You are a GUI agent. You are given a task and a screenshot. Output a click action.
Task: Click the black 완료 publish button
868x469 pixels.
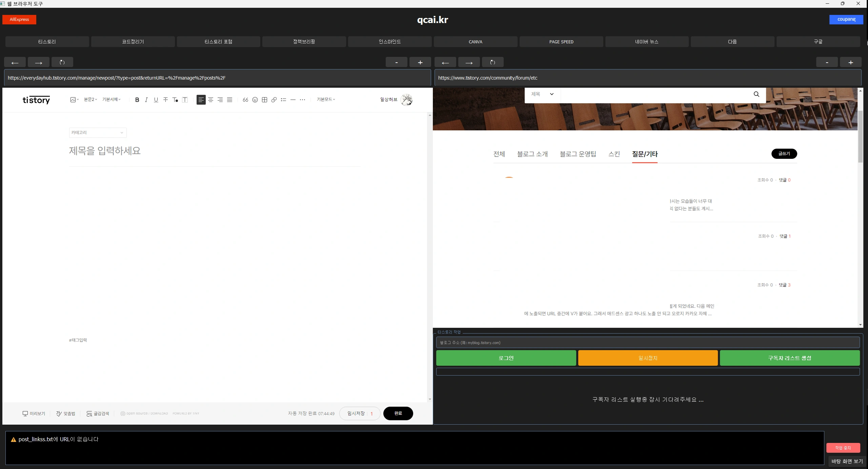point(398,413)
